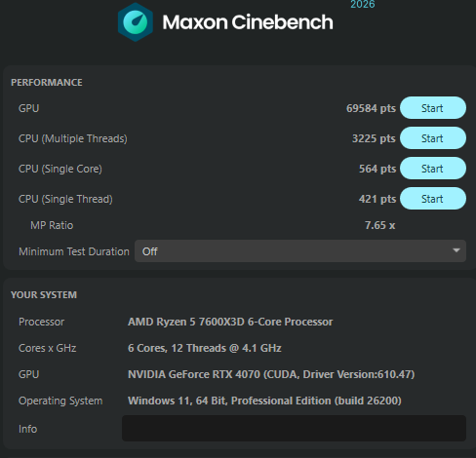Click the 564 pts single core score
476x458 pixels.
click(377, 169)
